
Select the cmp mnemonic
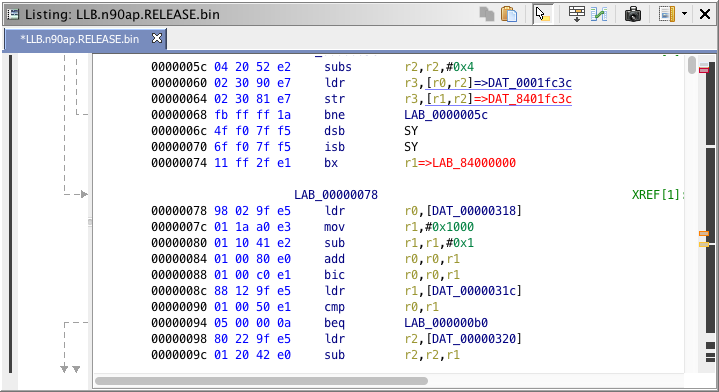click(335, 307)
